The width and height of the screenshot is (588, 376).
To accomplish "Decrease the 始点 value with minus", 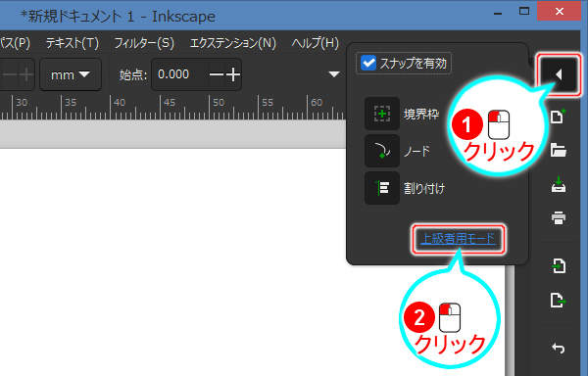I will (216, 74).
